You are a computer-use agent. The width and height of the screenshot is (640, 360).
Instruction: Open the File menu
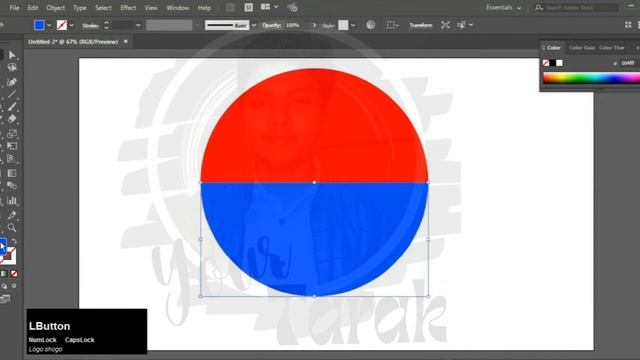[x=14, y=8]
